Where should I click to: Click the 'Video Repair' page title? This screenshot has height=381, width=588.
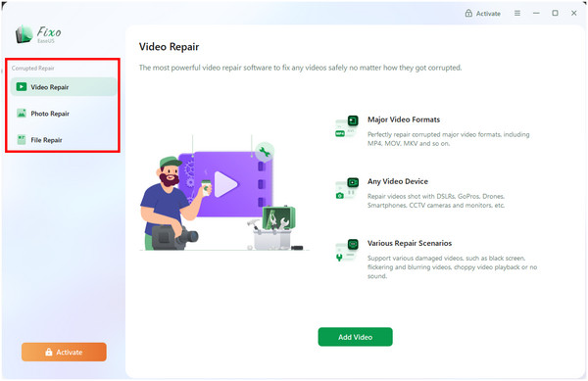pyautogui.click(x=169, y=47)
